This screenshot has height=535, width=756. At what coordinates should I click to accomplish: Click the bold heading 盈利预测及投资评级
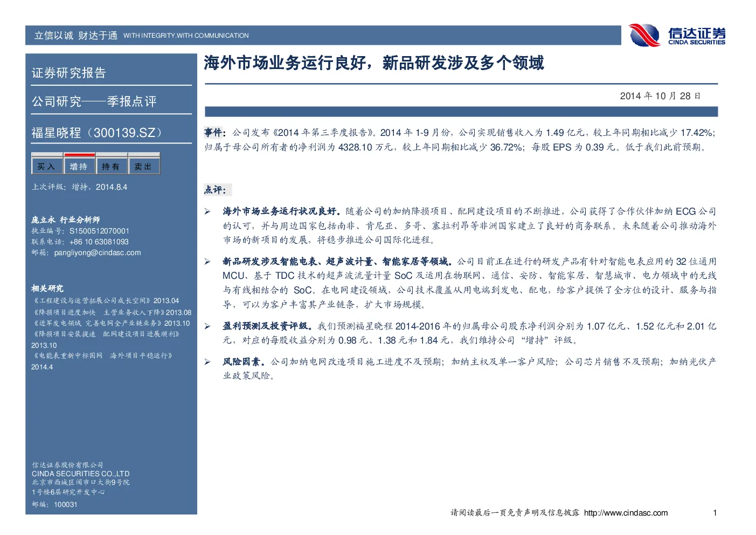[267, 326]
